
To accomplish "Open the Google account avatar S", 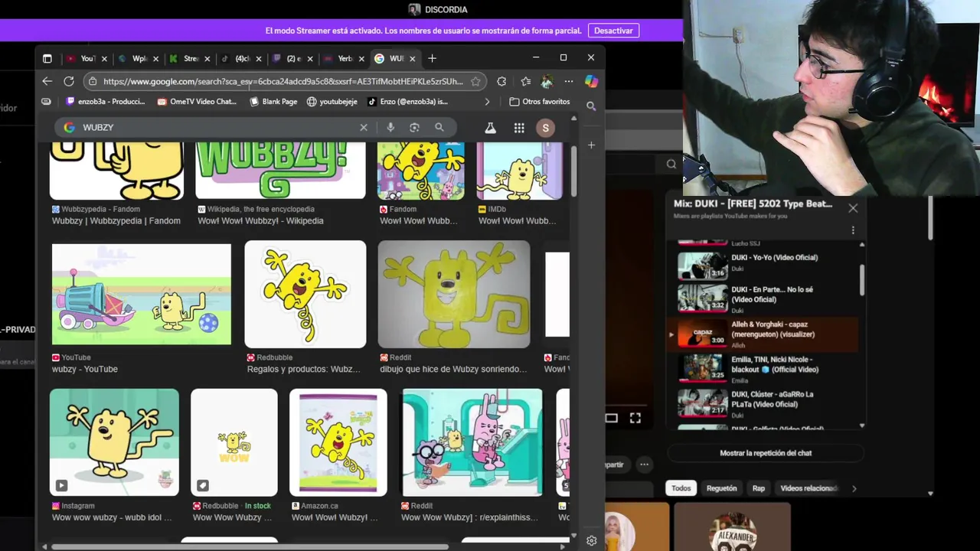I will (546, 128).
